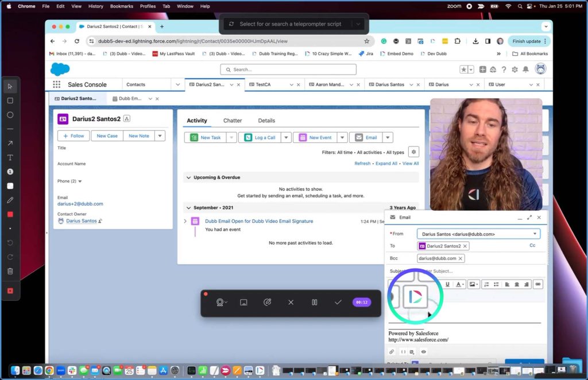This screenshot has width=588, height=380.
Task: Click the Cc link in email composer
Action: 532,246
